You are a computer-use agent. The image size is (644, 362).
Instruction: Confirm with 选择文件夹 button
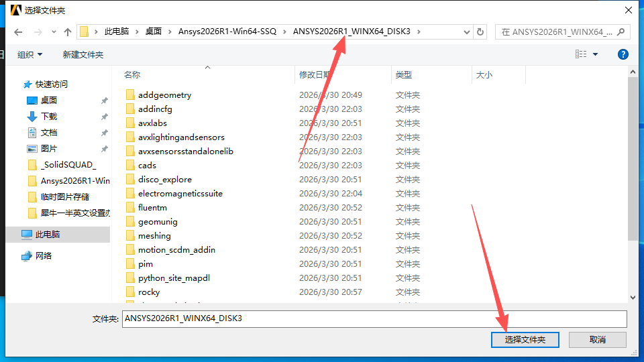click(x=525, y=339)
